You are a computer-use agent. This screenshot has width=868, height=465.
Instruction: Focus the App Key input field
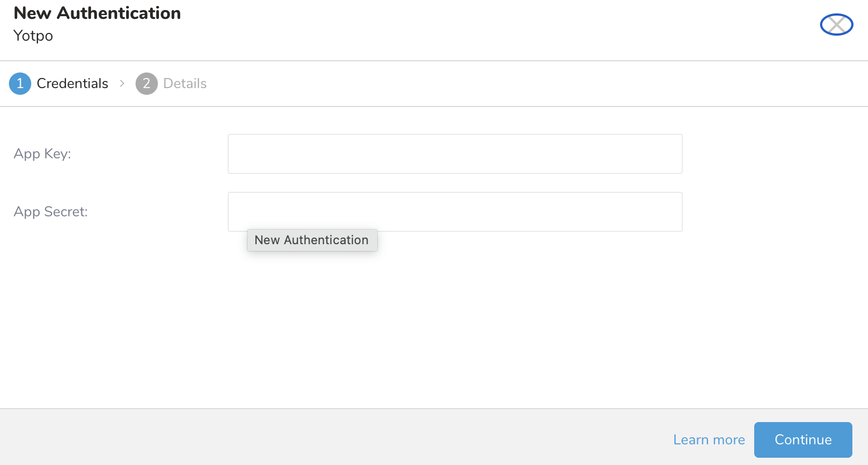click(x=455, y=154)
